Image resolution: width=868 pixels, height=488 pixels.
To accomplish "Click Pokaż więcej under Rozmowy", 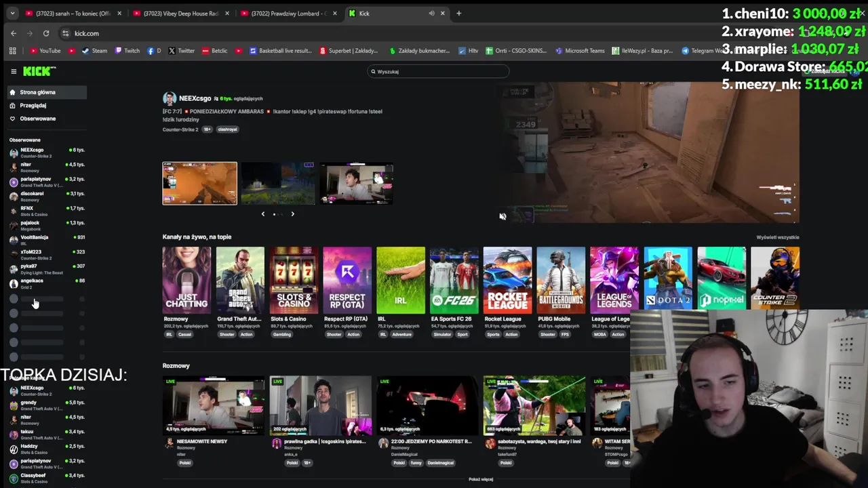I will pyautogui.click(x=481, y=479).
